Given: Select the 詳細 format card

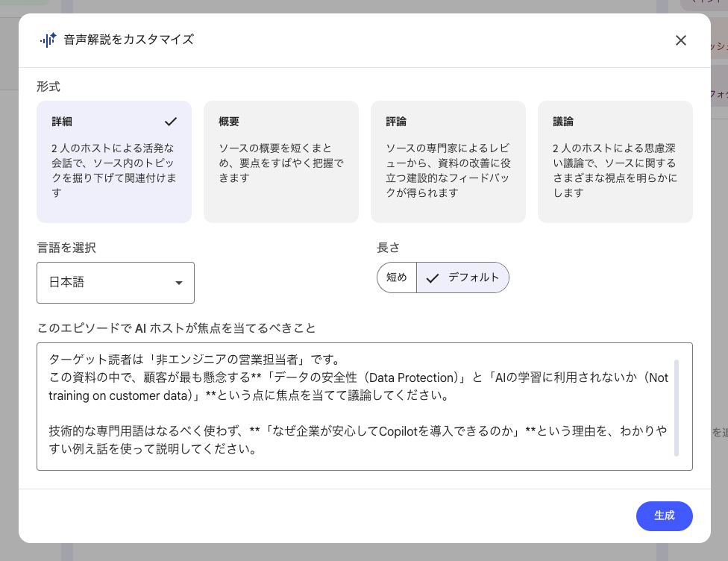Looking at the screenshot, I should click(113, 161).
